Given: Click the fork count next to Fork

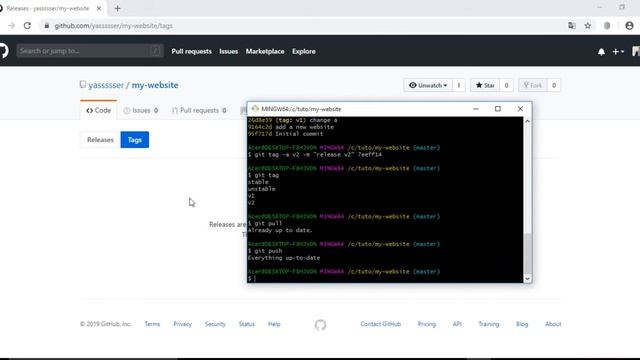Looking at the screenshot, I should [554, 85].
